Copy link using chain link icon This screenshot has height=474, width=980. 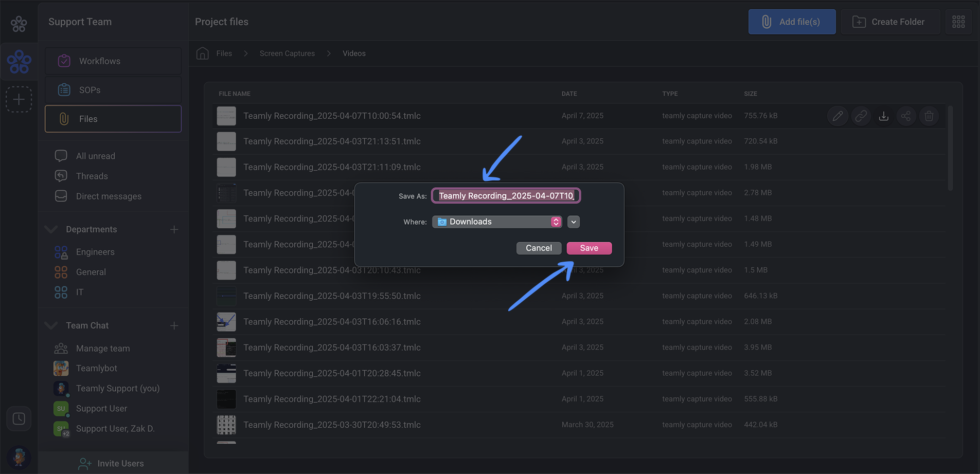[x=861, y=116]
